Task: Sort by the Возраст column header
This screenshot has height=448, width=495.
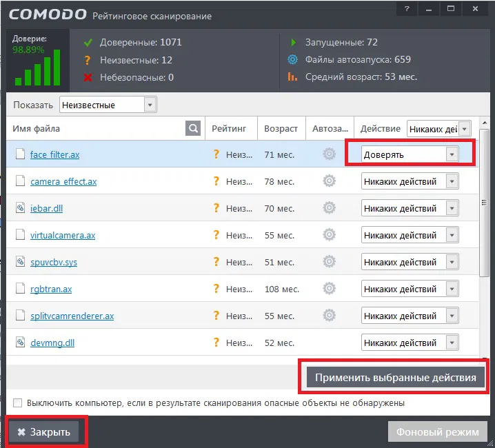Action: 281,129
